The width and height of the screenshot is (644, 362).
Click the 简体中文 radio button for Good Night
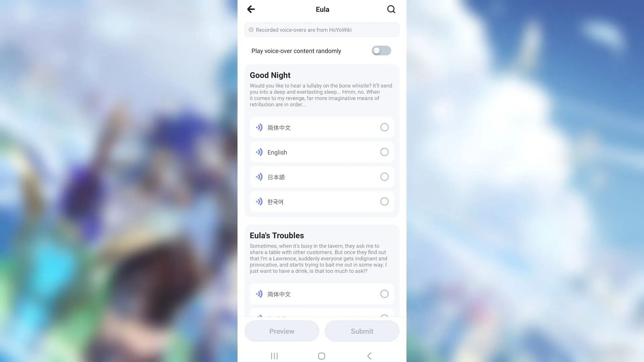point(384,127)
